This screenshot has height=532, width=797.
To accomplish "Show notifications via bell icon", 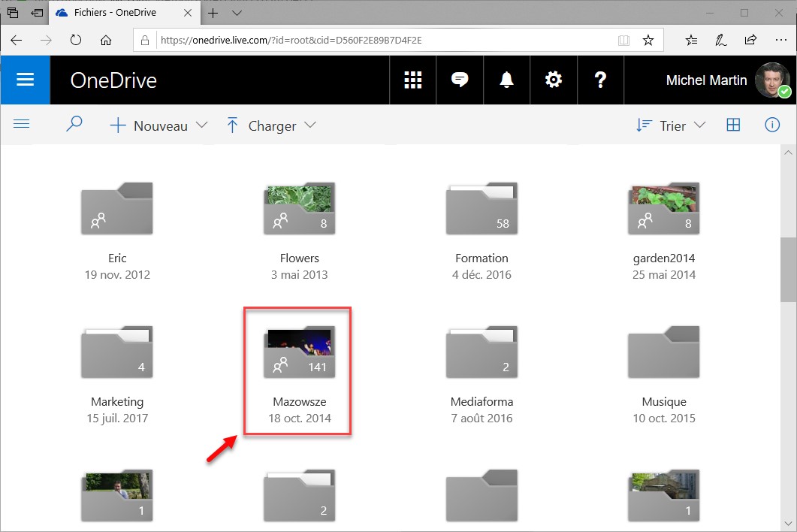I will click(x=507, y=80).
